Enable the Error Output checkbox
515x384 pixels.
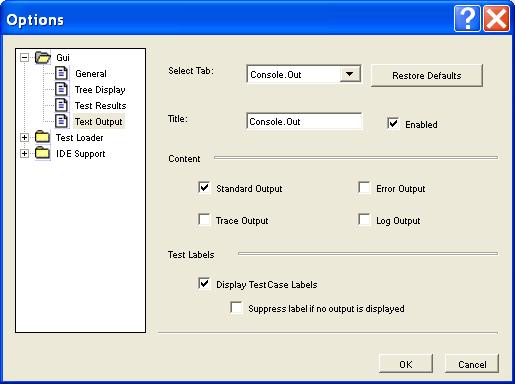click(364, 188)
